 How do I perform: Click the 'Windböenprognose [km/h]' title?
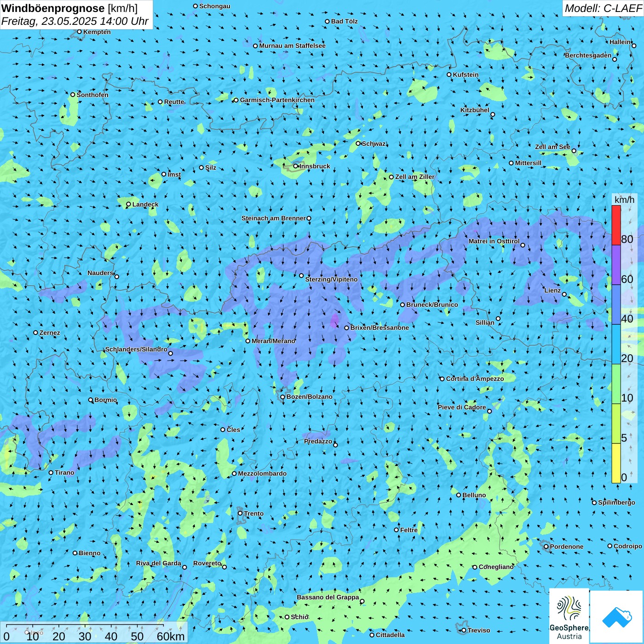click(x=69, y=8)
